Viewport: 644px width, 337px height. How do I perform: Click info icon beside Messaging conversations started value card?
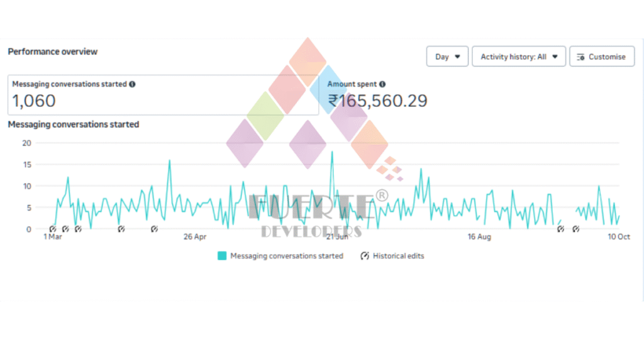132,84
